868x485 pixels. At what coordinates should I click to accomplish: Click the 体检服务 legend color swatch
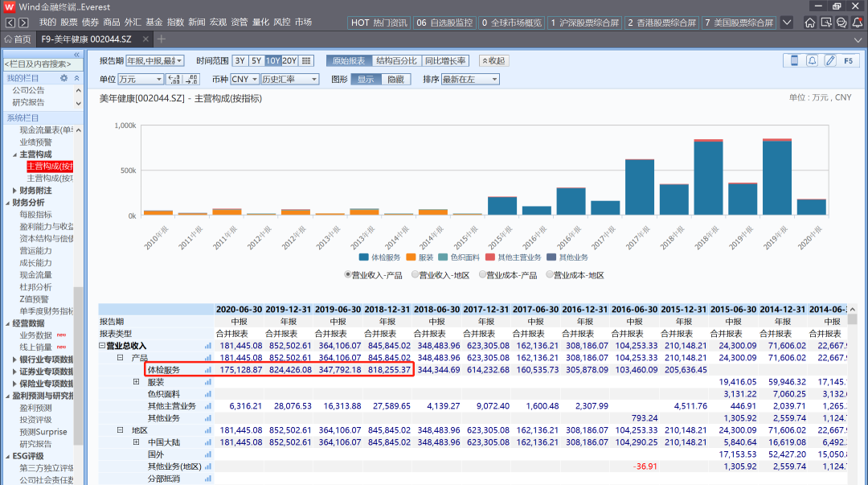tap(364, 257)
